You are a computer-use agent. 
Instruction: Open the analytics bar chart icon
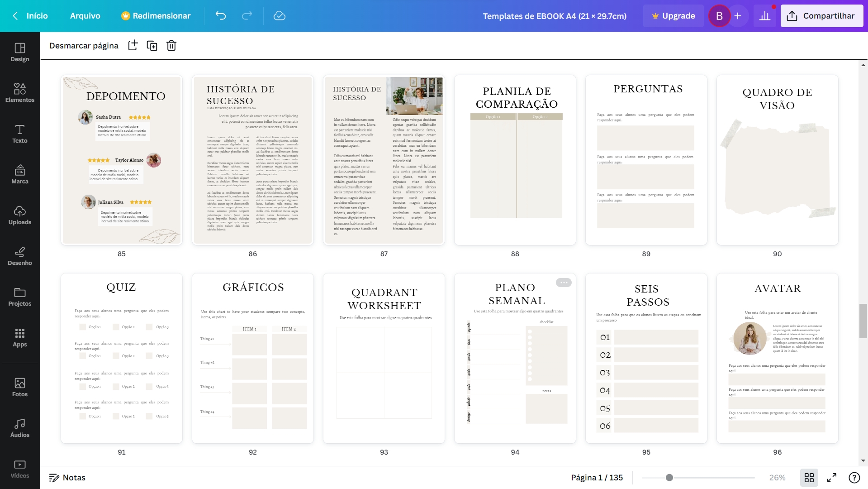(765, 16)
